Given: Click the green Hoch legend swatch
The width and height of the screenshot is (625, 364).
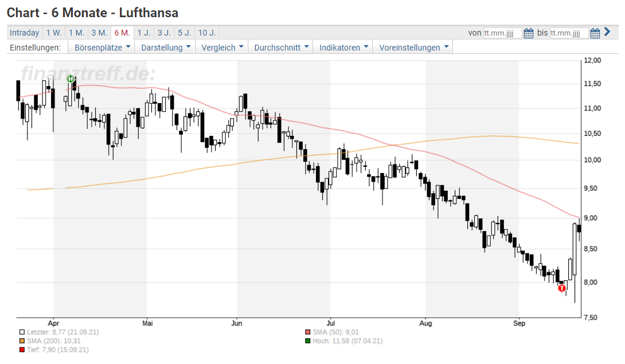Looking at the screenshot, I should [x=307, y=341].
